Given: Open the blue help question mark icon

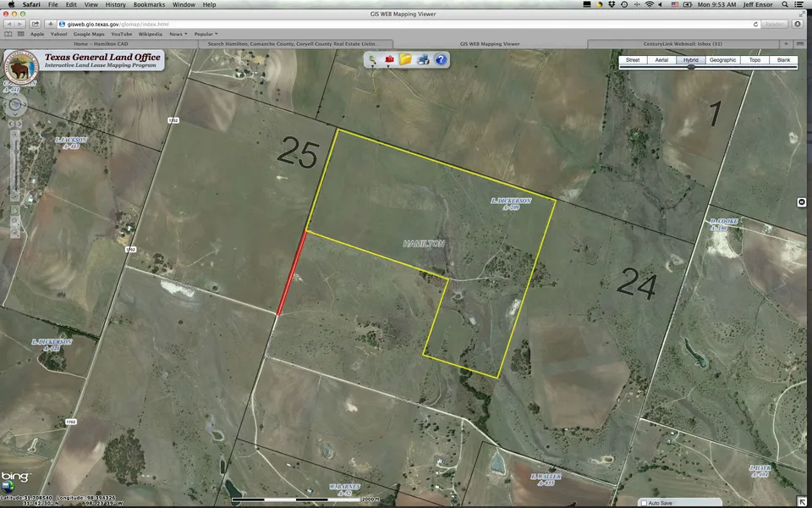Looking at the screenshot, I should point(441,59).
